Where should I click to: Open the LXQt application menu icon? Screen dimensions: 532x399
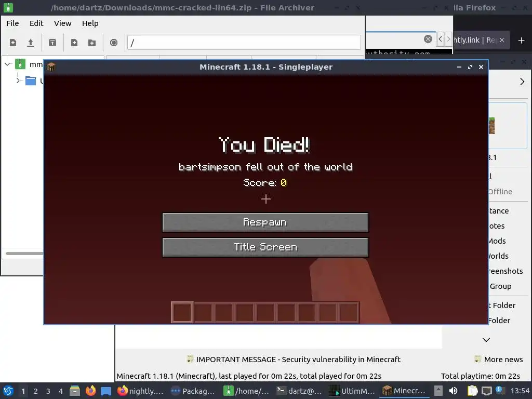(8, 391)
